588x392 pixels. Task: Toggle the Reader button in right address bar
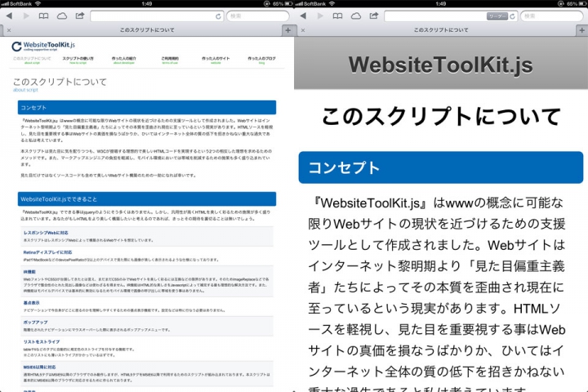(497, 16)
